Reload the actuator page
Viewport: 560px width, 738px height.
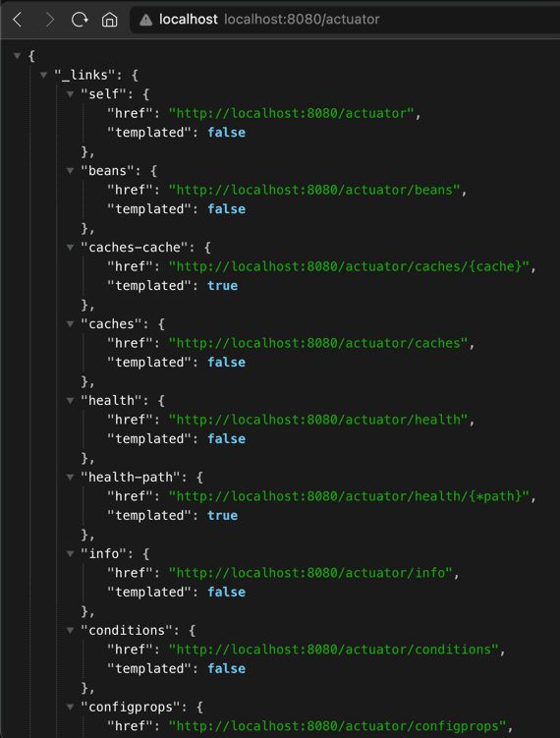(80, 20)
